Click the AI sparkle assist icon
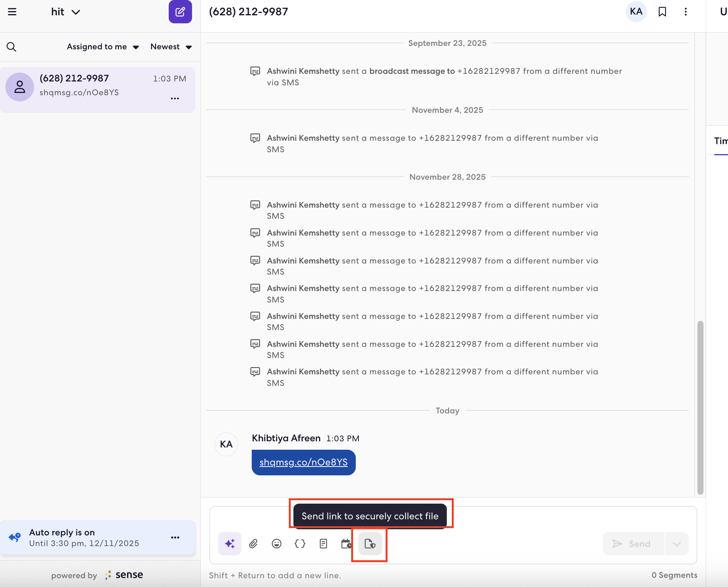The width and height of the screenshot is (728, 587). [x=230, y=543]
